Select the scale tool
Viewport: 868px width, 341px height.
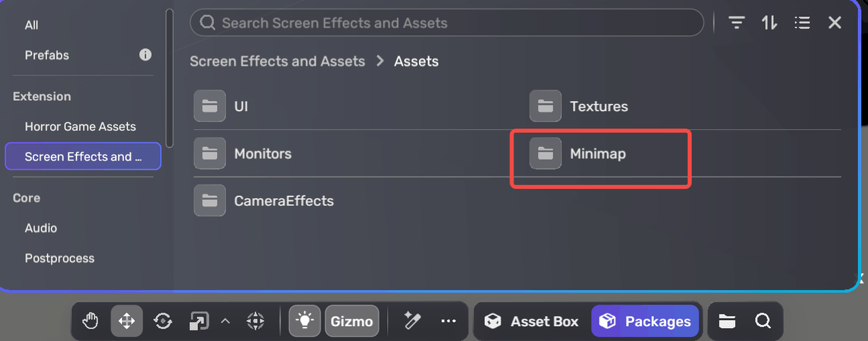199,321
